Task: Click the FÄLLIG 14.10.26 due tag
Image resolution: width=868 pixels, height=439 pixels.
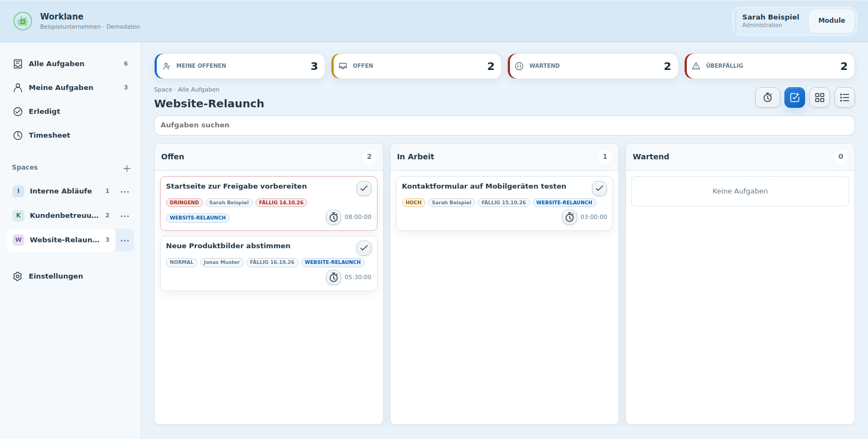Action: pos(281,203)
